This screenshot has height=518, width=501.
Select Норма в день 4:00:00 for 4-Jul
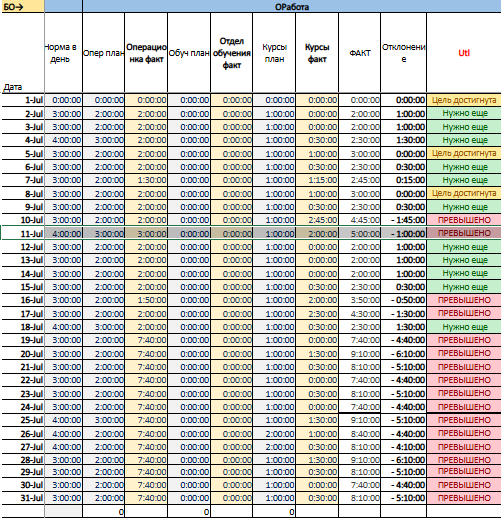63,140
